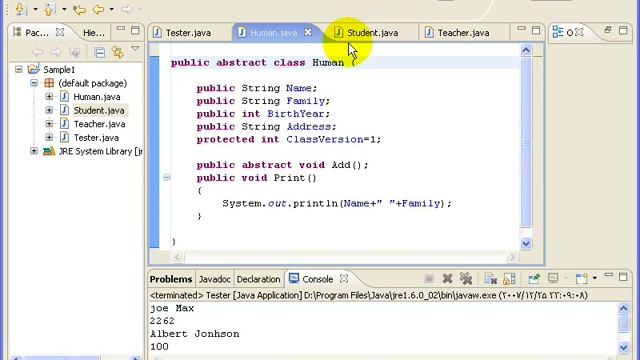Switch to Student.java editor tab

[372, 33]
